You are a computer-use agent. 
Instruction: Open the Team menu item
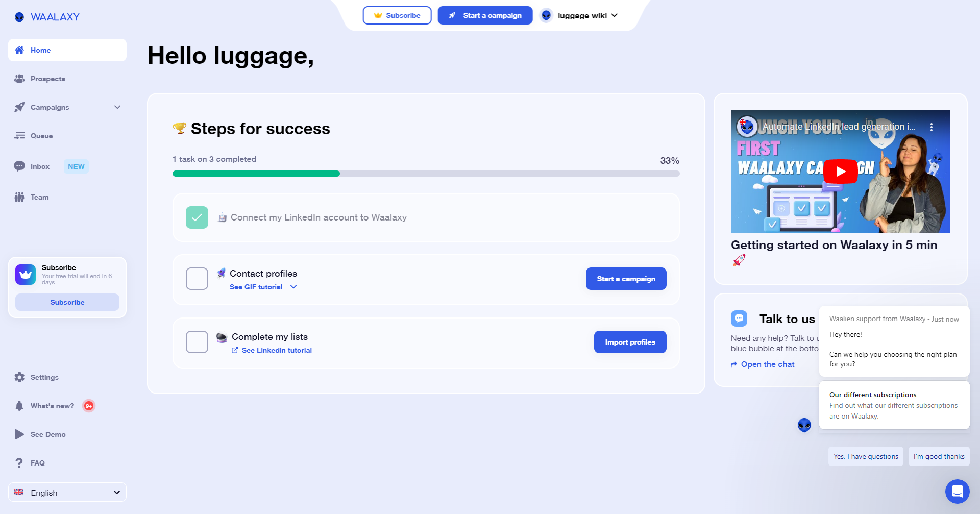(67, 197)
